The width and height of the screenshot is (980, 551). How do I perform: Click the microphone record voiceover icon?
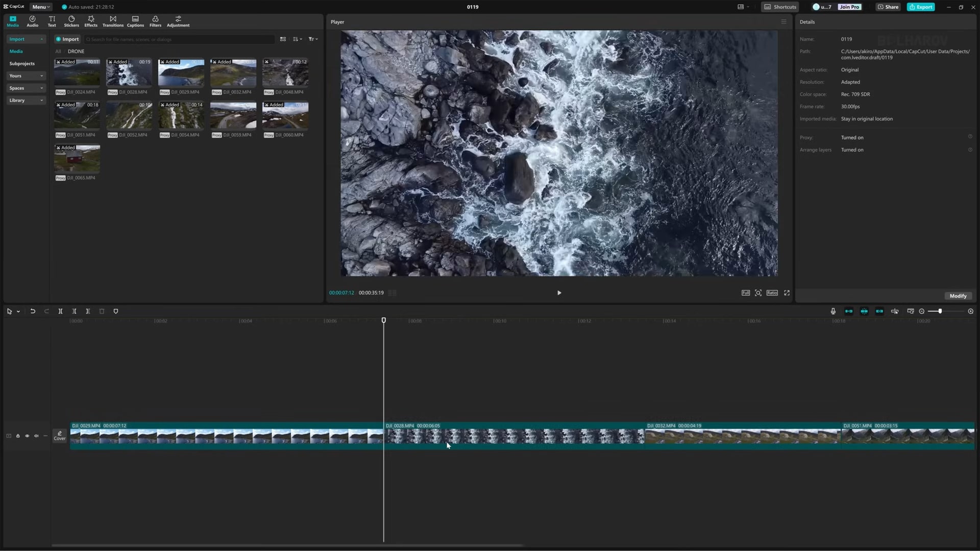(x=833, y=311)
